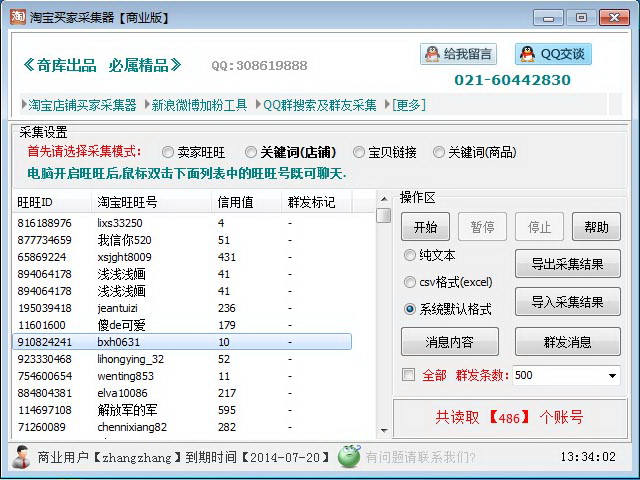Click the business user avatar icon in status bar
Image resolution: width=640 pixels, height=480 pixels.
(x=21, y=457)
